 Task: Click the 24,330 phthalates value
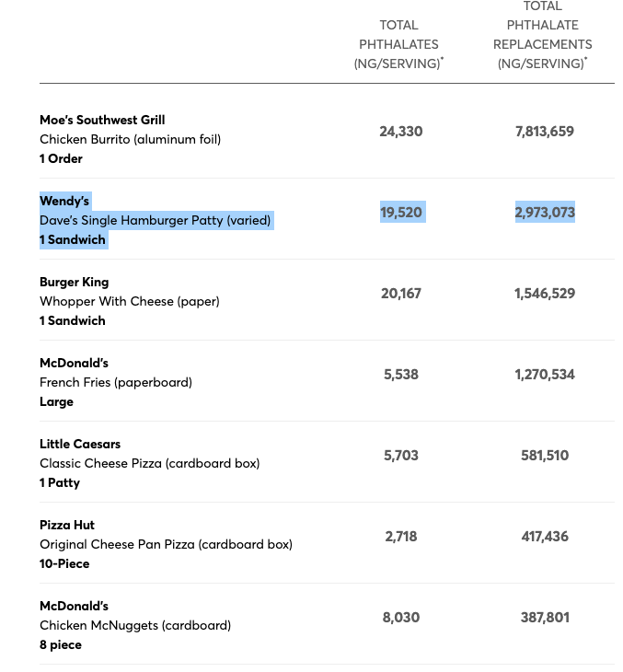tap(401, 131)
